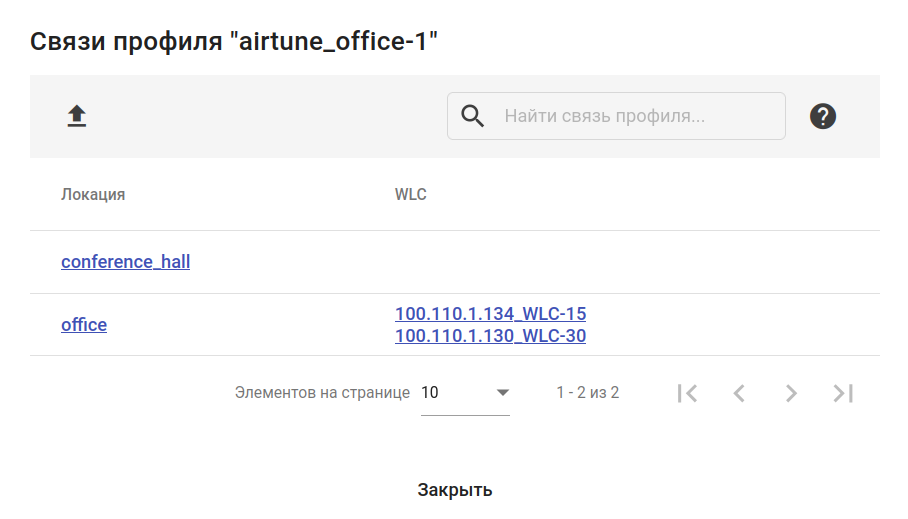Viewport: 908px width, 519px height.
Task: Open the conference_hall location link
Action: point(125,262)
